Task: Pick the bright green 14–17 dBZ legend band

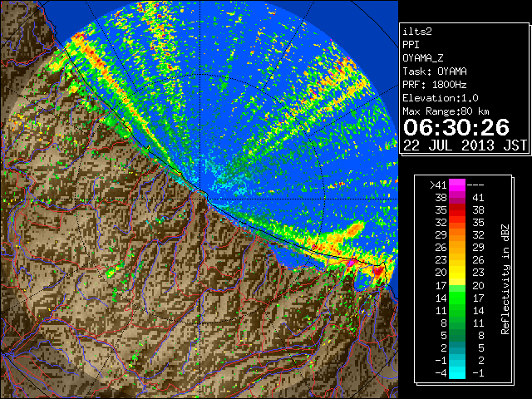Action: coord(457,298)
